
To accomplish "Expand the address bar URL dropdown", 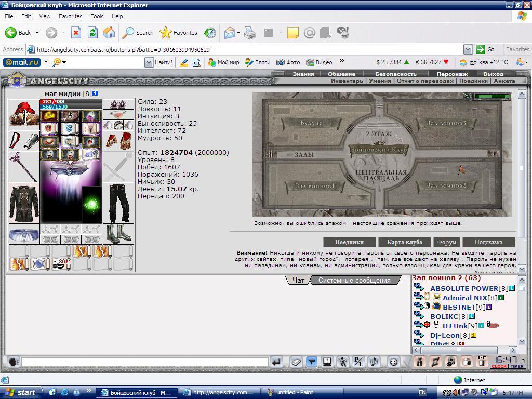I will pyautogui.click(x=468, y=49).
